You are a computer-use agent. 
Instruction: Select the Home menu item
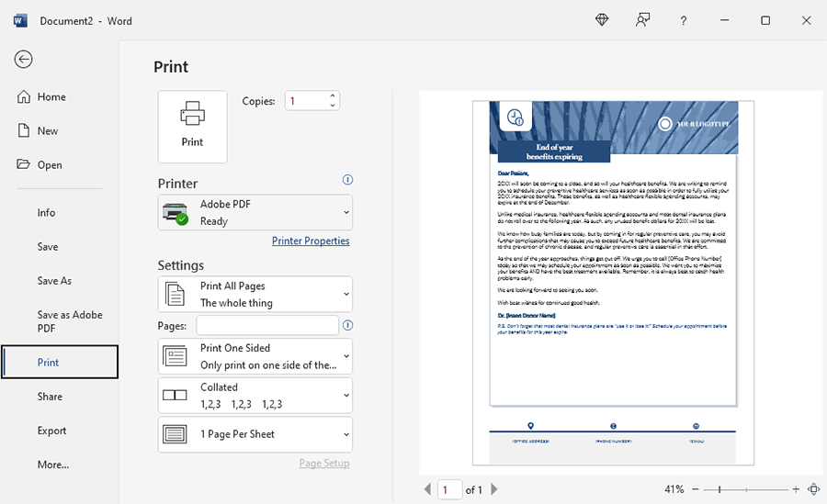tap(60, 97)
